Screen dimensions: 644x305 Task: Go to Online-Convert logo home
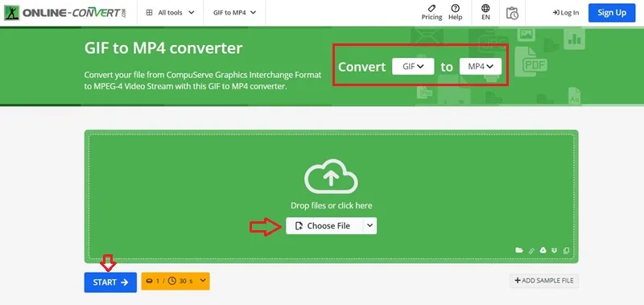click(x=65, y=13)
